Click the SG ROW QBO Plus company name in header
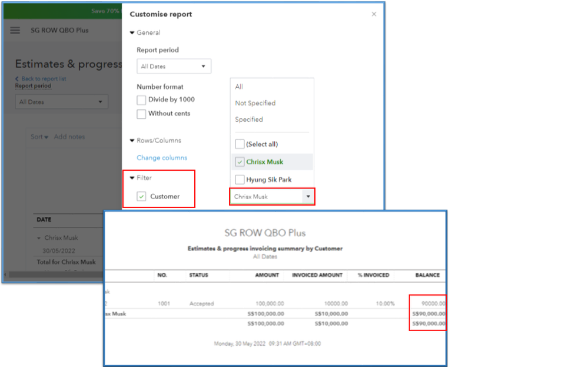This screenshot has width=588, height=367. [59, 31]
